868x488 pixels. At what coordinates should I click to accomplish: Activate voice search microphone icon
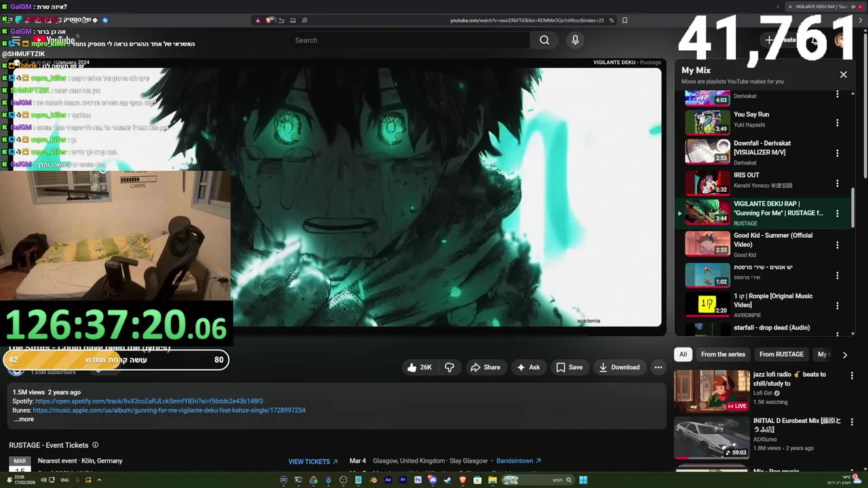pos(575,40)
